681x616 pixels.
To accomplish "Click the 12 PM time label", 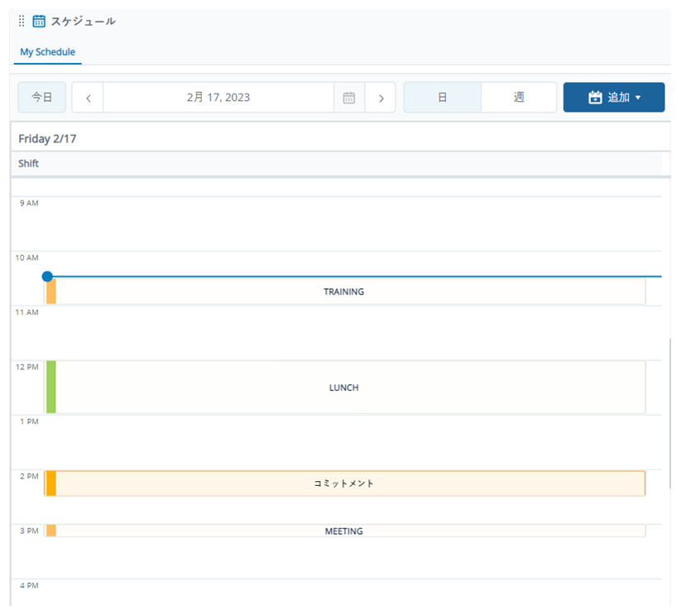I will click(27, 367).
